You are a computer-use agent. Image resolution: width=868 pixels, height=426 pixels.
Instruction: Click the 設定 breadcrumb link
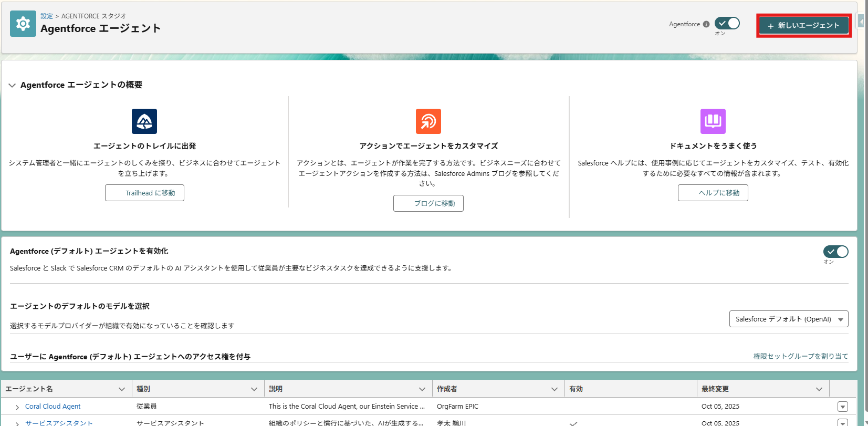point(47,16)
